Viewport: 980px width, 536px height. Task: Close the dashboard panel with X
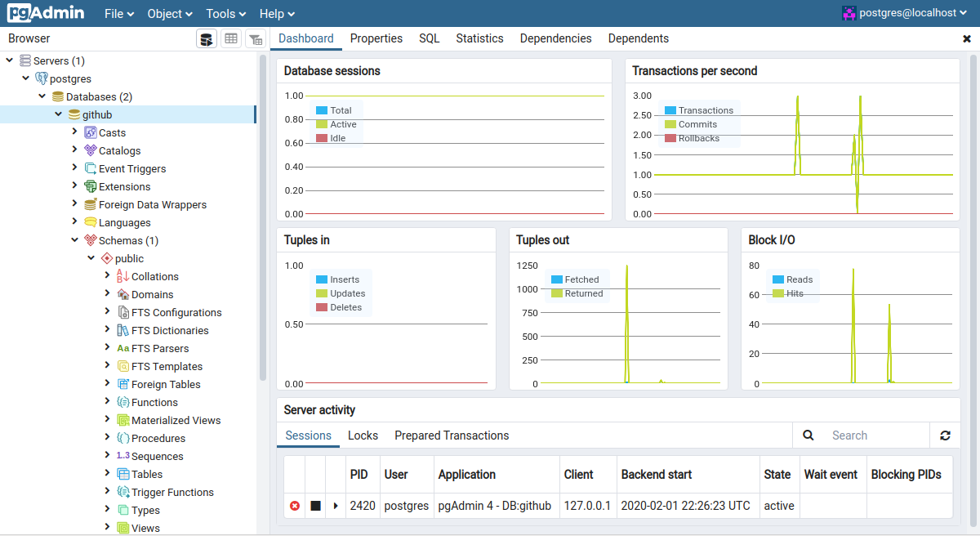967,38
